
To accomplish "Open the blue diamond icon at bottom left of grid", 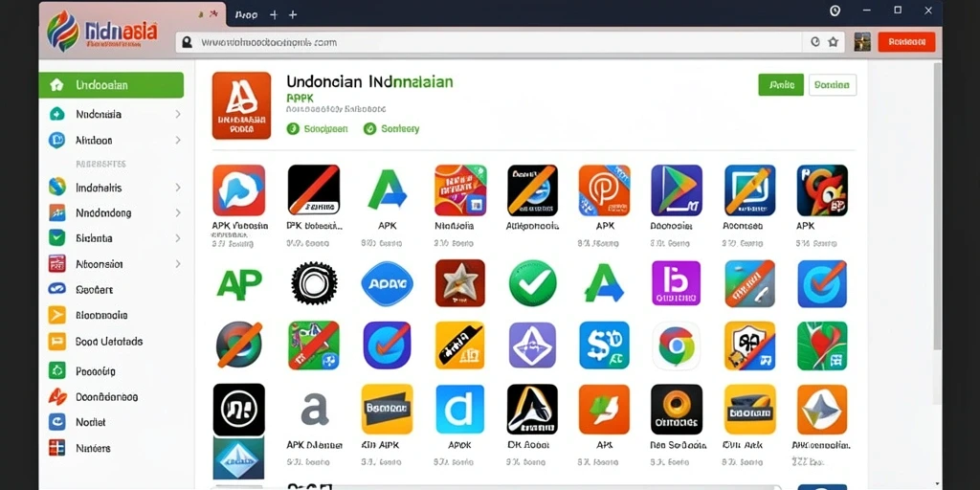I will coord(238,458).
